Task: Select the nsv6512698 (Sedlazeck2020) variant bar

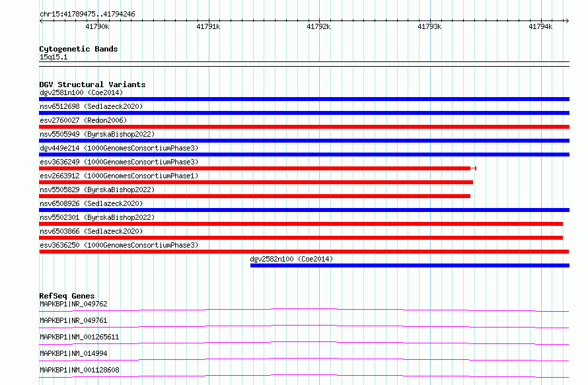Action: pos(304,113)
